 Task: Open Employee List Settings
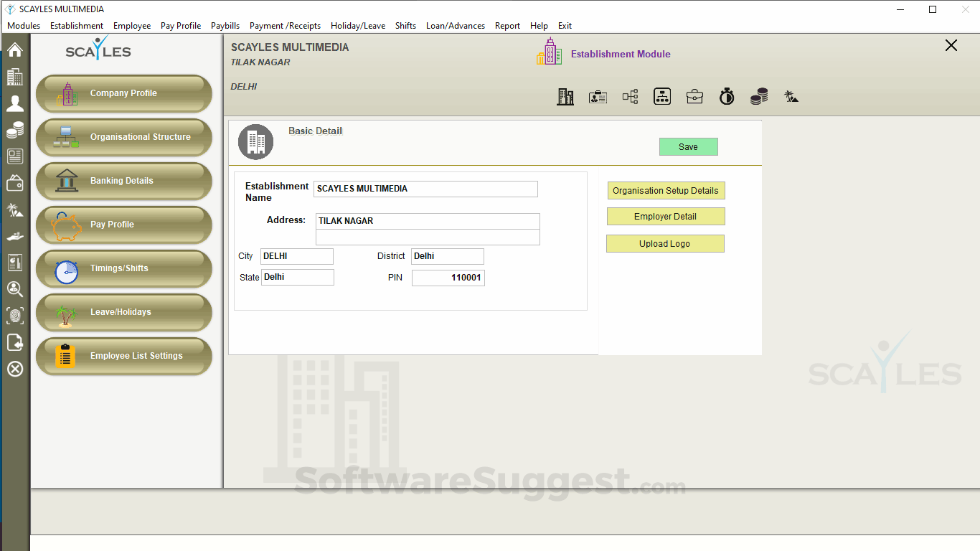pyautogui.click(x=124, y=356)
